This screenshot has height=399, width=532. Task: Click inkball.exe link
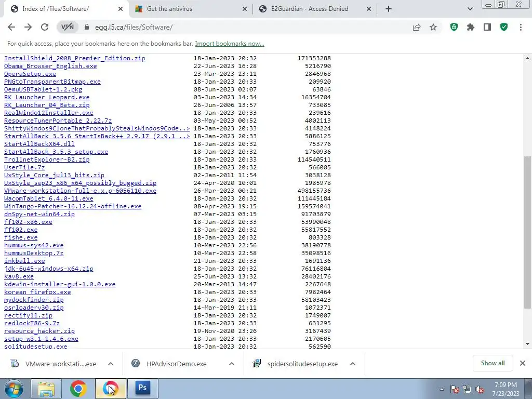[24, 261]
